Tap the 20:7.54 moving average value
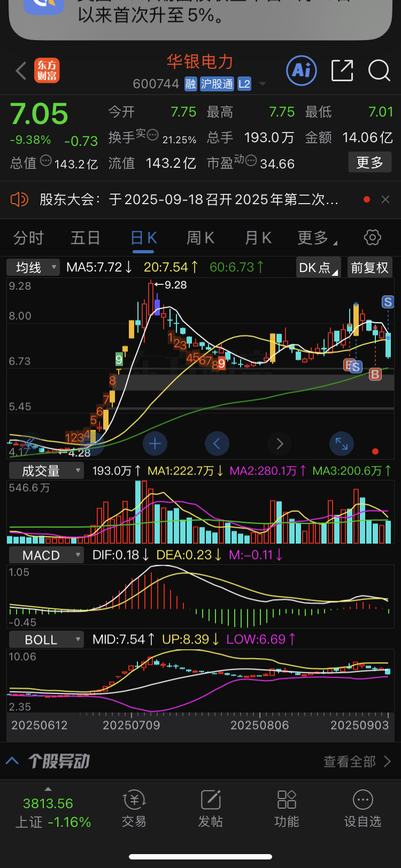 click(x=171, y=267)
